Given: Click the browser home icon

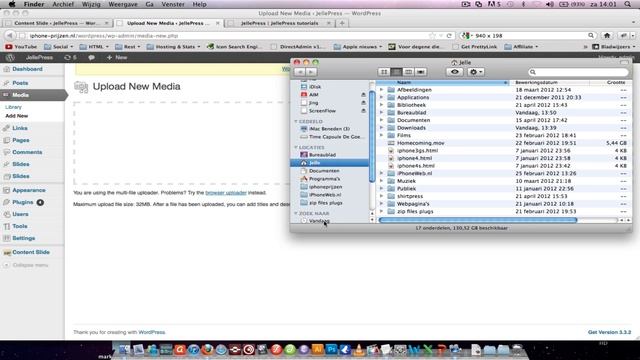Looking at the screenshot, I should [x=607, y=36].
